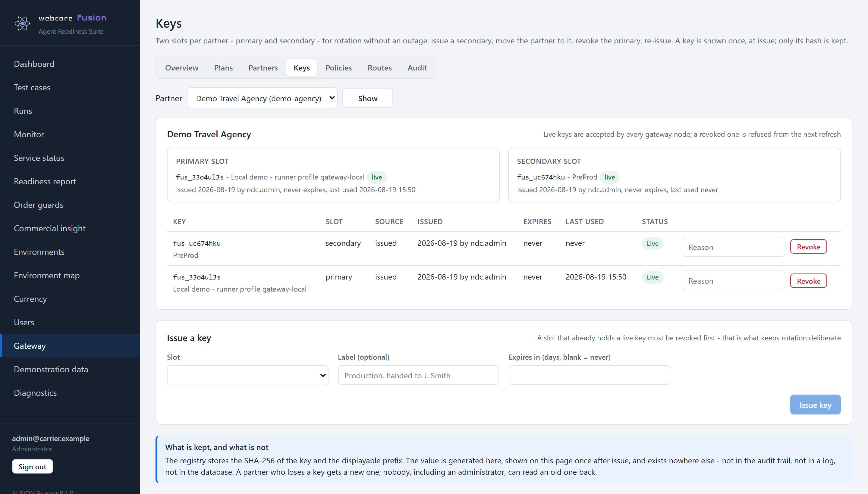Viewport: 868px width, 494px height.
Task: Open the Policies tab
Action: 338,68
